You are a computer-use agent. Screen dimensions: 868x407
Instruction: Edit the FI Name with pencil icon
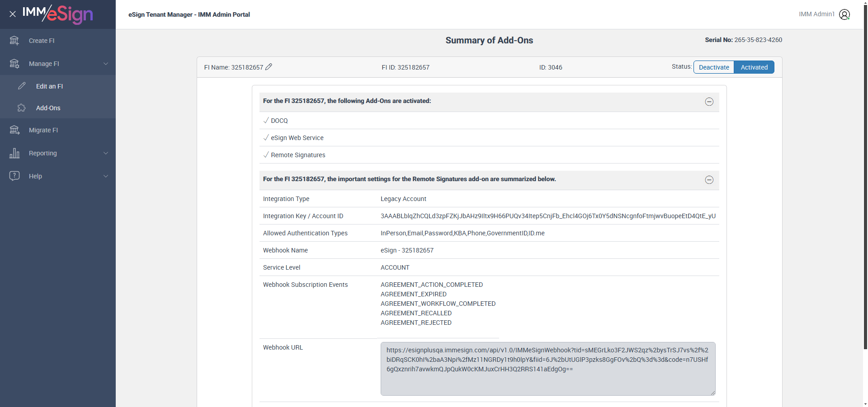click(269, 67)
